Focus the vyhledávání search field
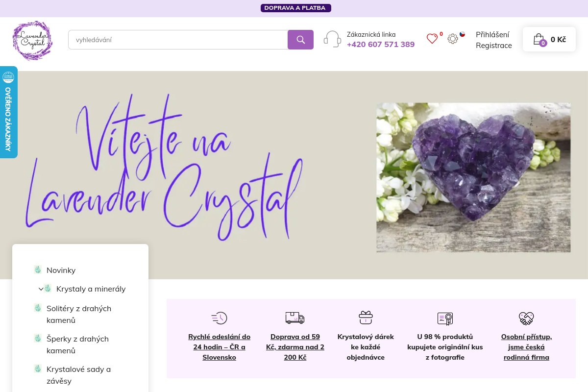This screenshot has width=588, height=392. coord(178,40)
